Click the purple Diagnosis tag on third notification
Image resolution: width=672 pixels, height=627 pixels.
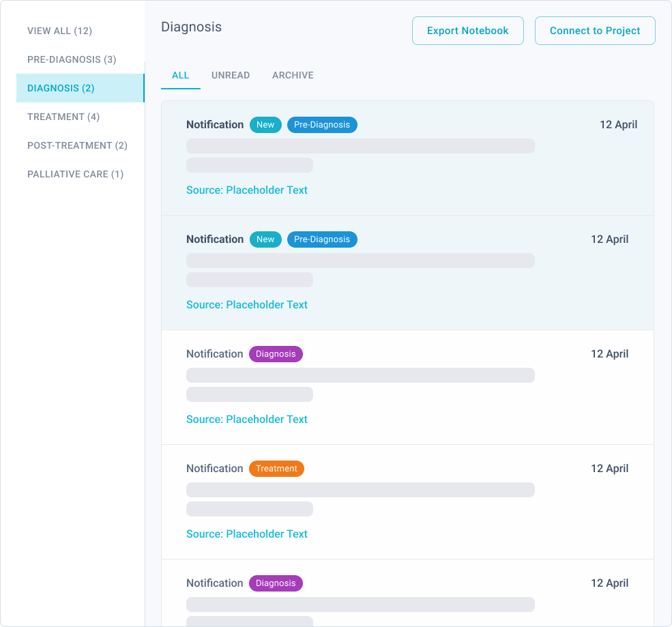click(276, 354)
